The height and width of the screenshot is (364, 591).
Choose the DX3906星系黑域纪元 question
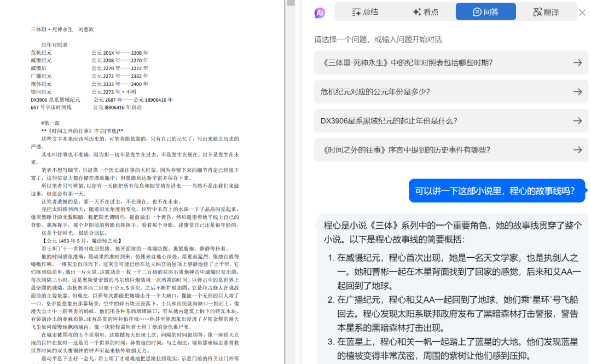pyautogui.click(x=451, y=121)
